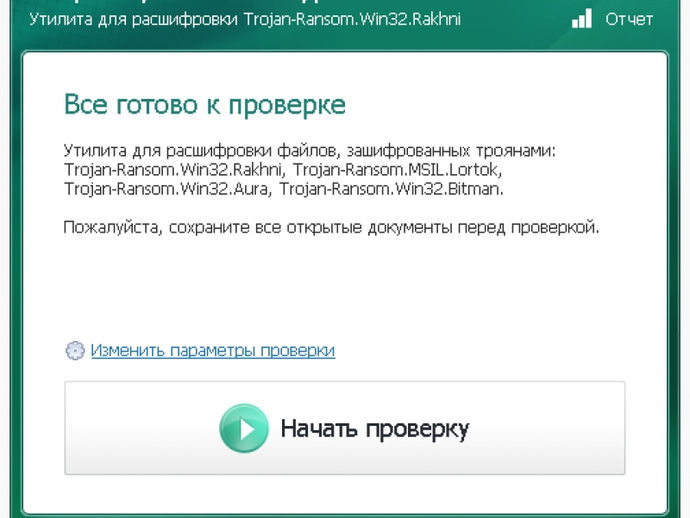This screenshot has width=690, height=518.
Task: Start the scan with Начать проверку
Action: pyautogui.click(x=345, y=428)
